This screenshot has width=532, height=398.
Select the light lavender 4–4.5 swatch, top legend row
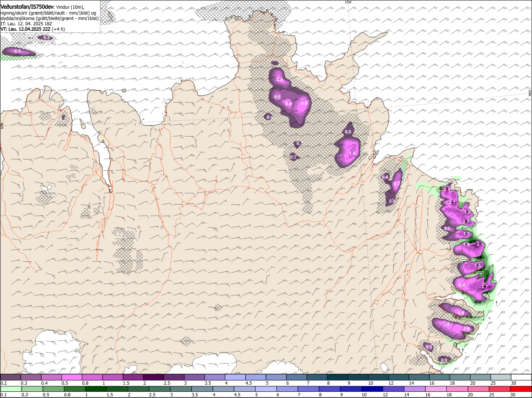click(x=235, y=377)
